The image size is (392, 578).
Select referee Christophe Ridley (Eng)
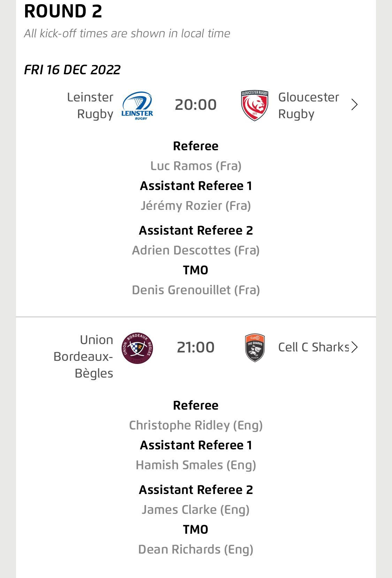(x=196, y=425)
